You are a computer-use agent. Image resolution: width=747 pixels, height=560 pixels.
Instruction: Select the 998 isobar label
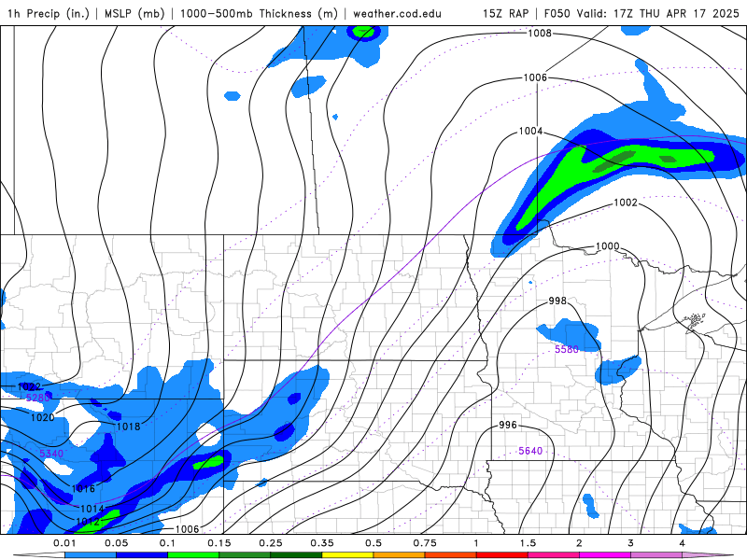tap(557, 301)
